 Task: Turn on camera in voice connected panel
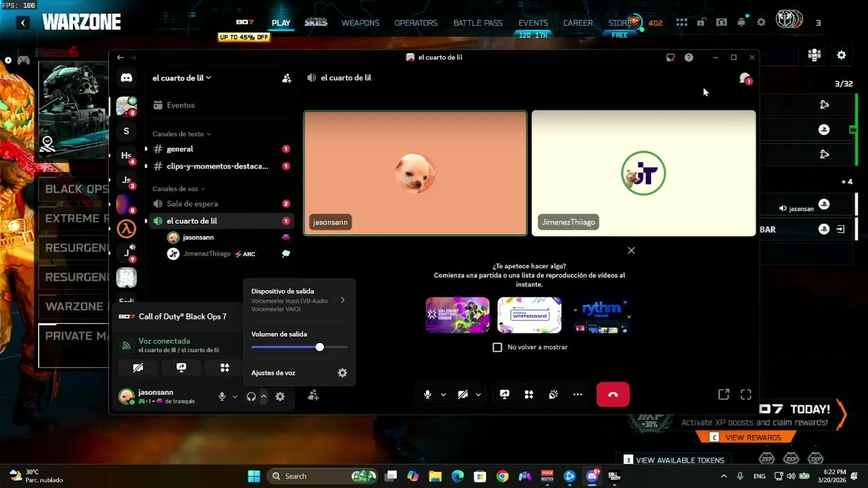138,367
